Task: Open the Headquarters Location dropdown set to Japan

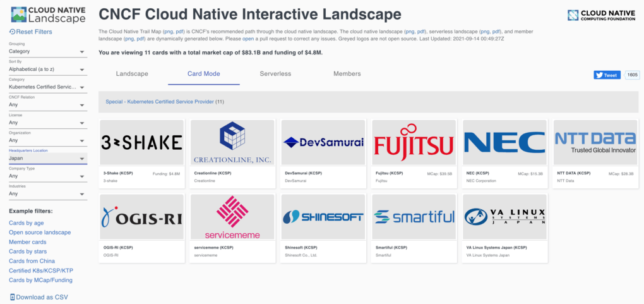Action: coord(48,158)
